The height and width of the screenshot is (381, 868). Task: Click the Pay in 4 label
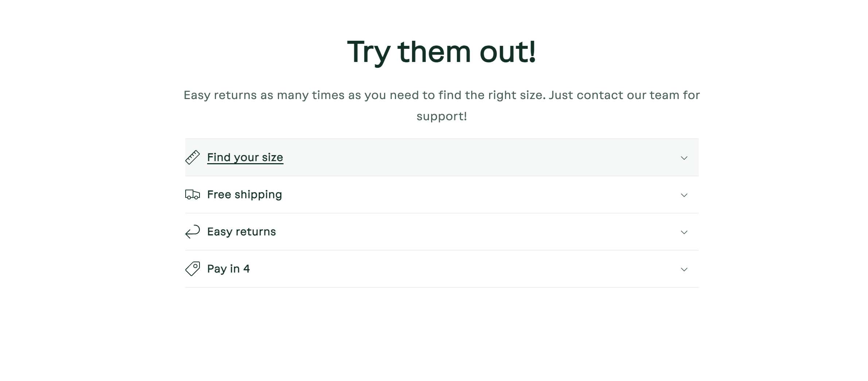tap(228, 269)
